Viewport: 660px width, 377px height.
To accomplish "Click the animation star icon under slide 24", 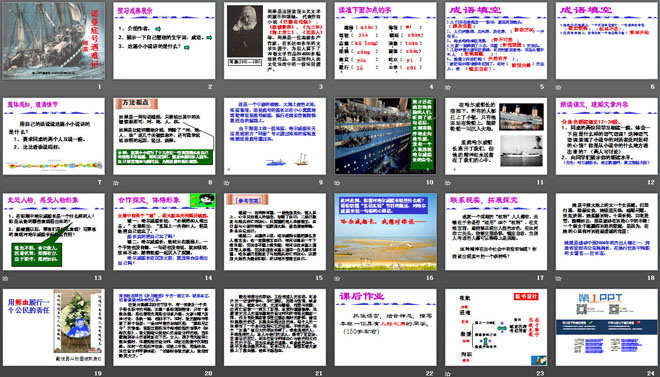I will tap(559, 374).
